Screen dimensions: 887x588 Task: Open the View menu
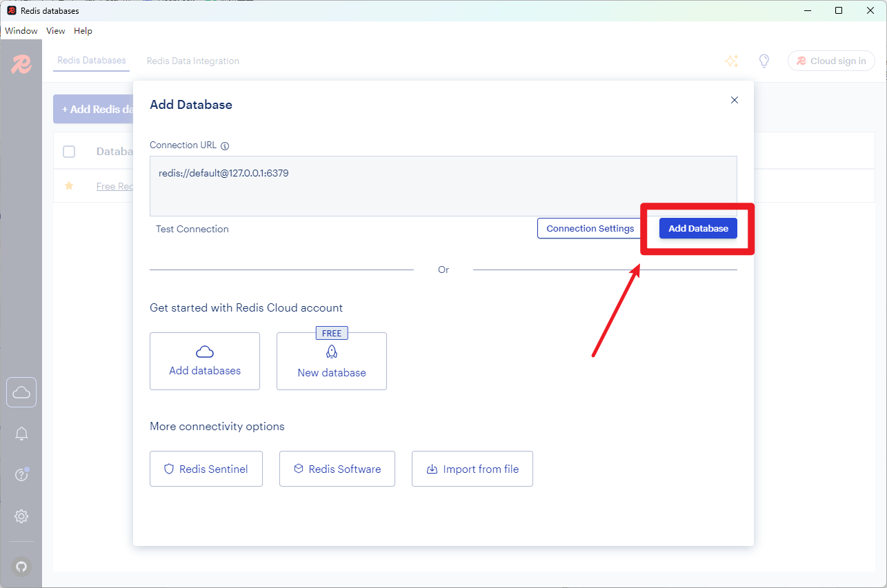point(56,31)
